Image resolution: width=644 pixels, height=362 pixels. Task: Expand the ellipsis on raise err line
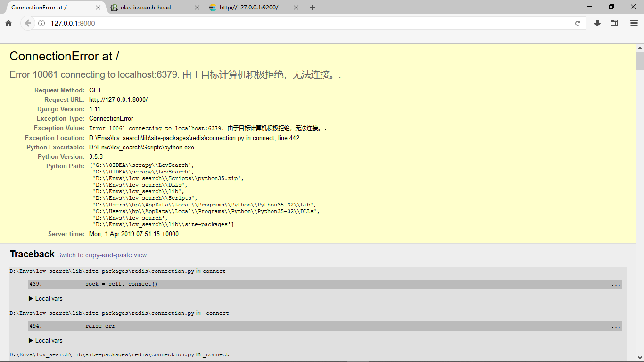pyautogui.click(x=616, y=326)
